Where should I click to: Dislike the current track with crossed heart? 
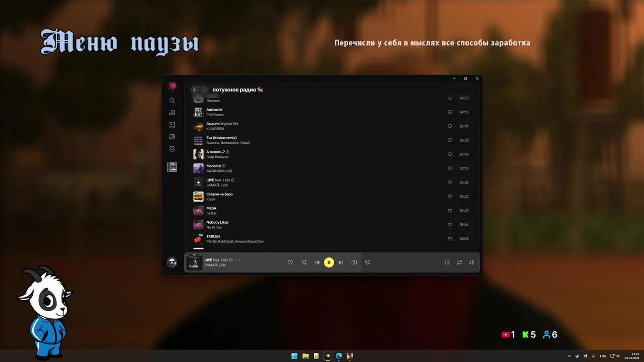(368, 262)
